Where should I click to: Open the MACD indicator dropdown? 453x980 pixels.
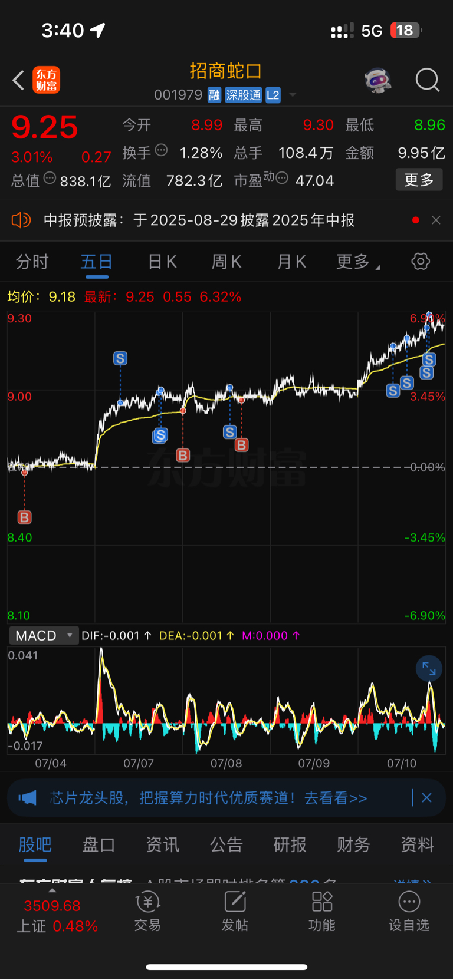tap(44, 635)
